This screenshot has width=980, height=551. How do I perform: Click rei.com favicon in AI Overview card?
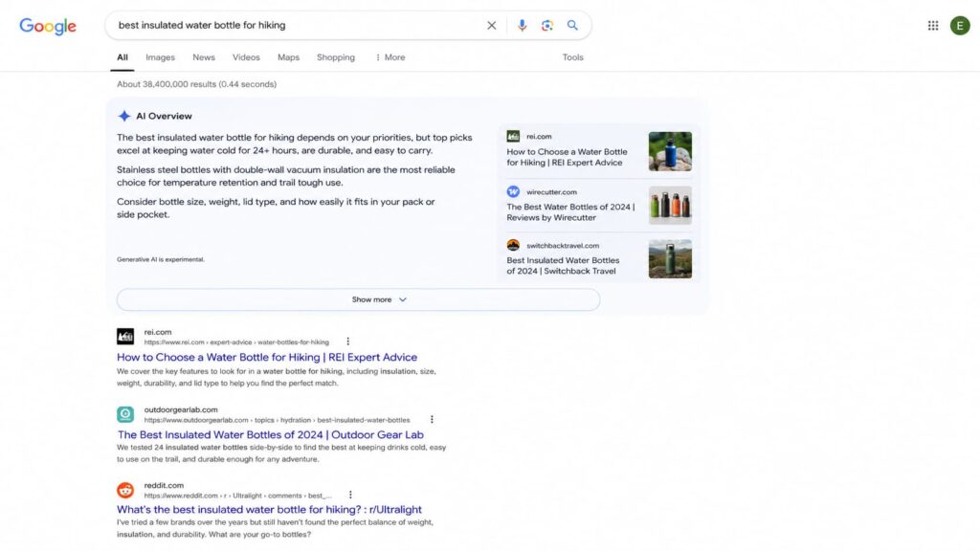click(513, 136)
